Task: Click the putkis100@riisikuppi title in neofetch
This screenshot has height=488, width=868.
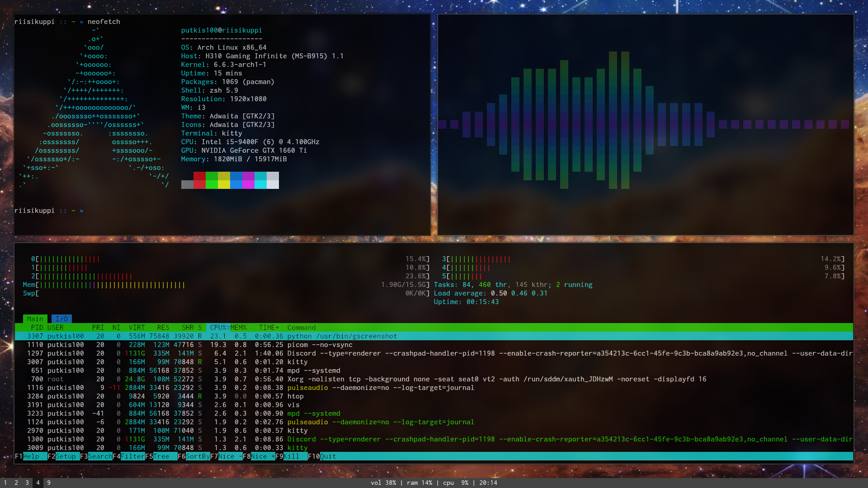Action: (222, 30)
